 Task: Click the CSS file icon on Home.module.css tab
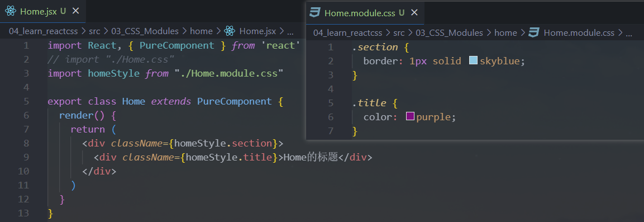tap(315, 13)
